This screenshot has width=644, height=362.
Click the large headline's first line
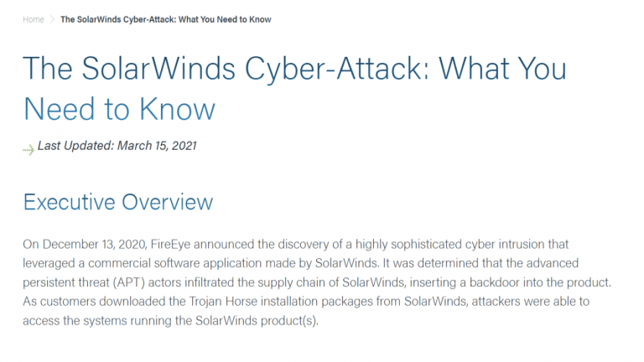pos(293,67)
